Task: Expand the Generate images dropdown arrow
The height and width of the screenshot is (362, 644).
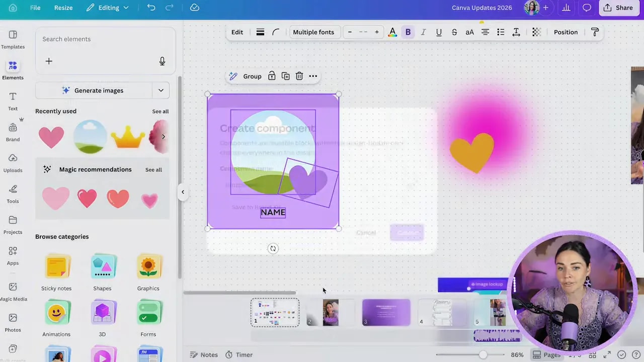Action: (x=161, y=90)
